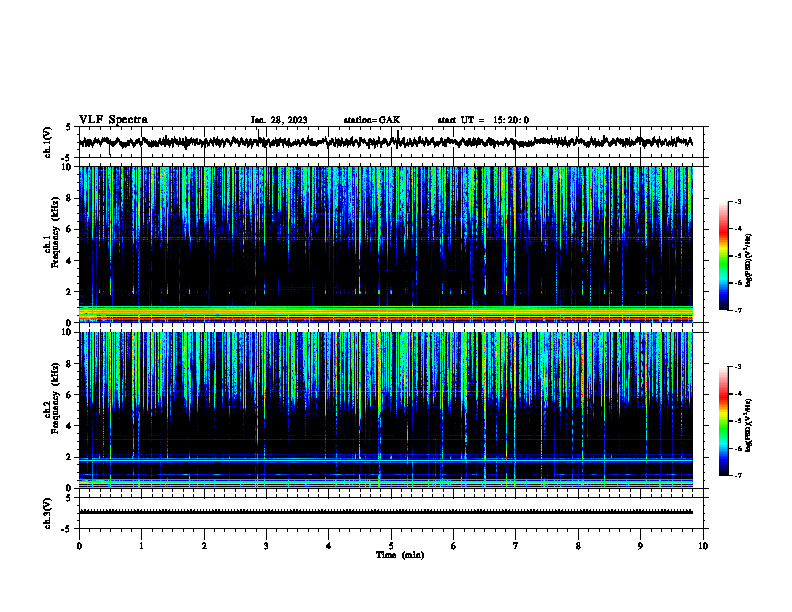Select the start UT 15:20:0 text
This screenshot has height=612, width=792.
pos(483,120)
